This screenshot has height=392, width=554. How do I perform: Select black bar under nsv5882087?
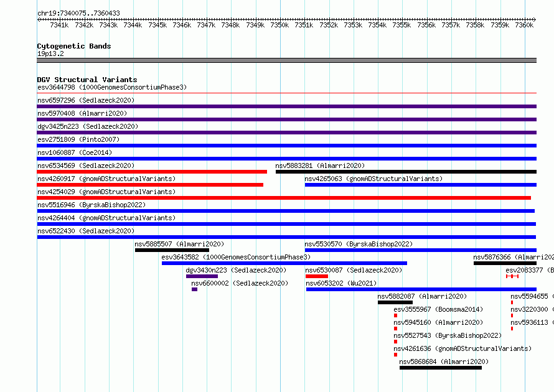[x=395, y=302]
